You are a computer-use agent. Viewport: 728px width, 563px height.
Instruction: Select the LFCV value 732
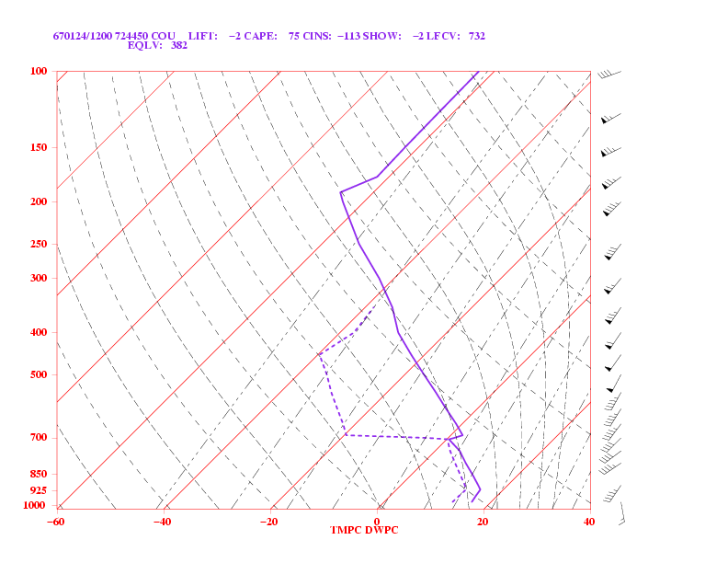[477, 36]
